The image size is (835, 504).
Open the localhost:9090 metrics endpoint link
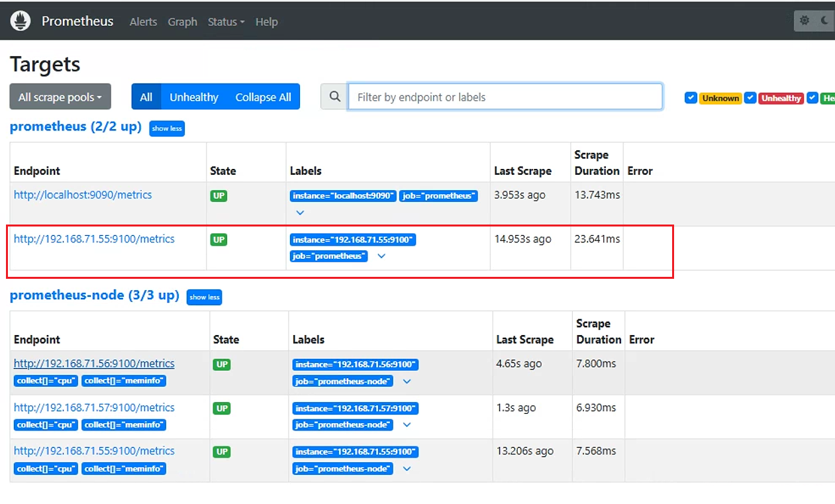83,195
